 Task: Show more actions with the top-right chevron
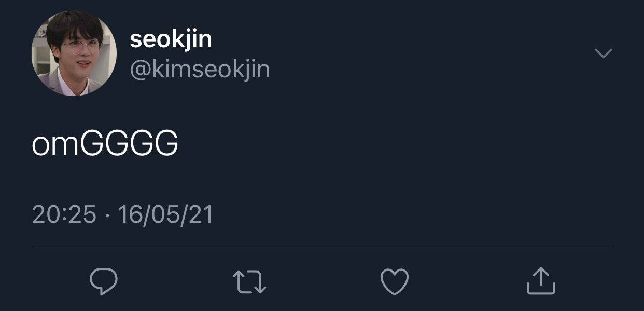point(604,53)
